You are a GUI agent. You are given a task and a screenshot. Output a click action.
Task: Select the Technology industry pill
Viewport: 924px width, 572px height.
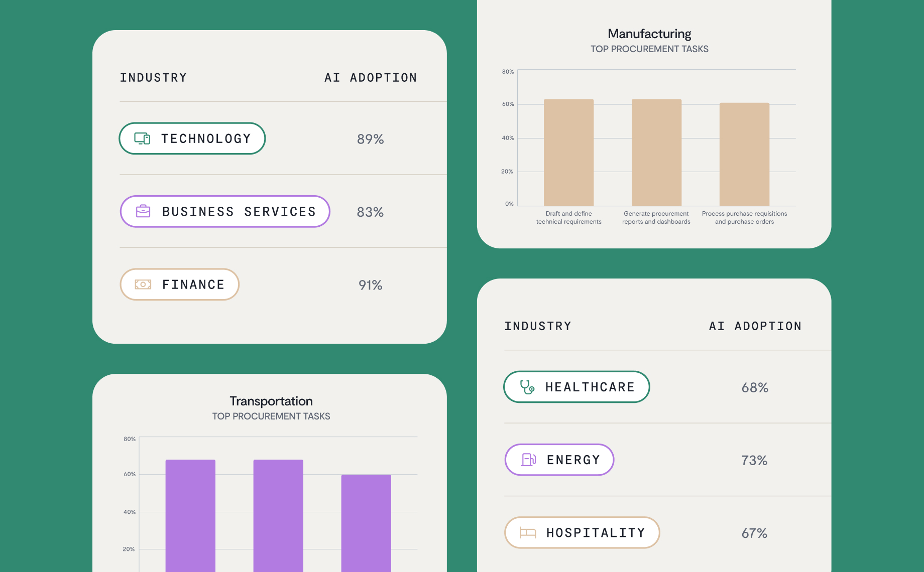(192, 138)
